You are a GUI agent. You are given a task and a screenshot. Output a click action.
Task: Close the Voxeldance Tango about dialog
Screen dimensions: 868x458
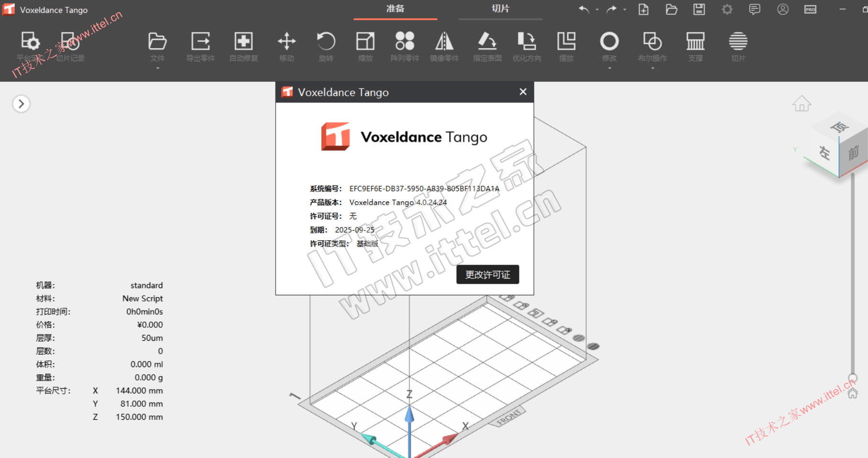click(x=523, y=91)
